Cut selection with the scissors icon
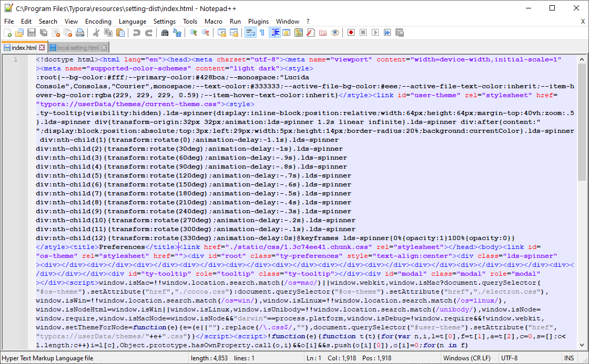This screenshot has width=589, height=364. (96, 33)
